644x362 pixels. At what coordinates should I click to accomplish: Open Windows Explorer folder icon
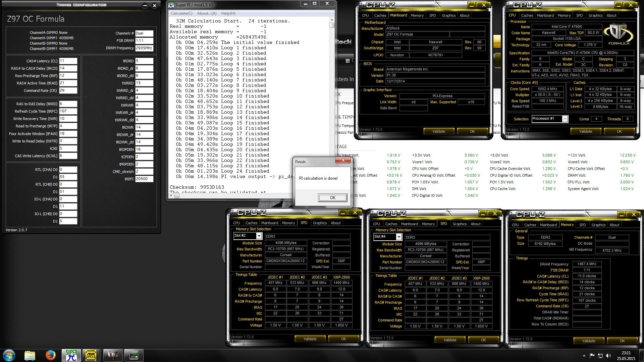(x=30, y=355)
